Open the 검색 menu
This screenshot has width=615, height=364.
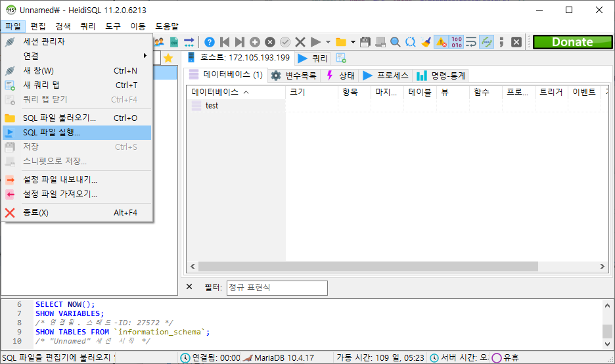[63, 26]
